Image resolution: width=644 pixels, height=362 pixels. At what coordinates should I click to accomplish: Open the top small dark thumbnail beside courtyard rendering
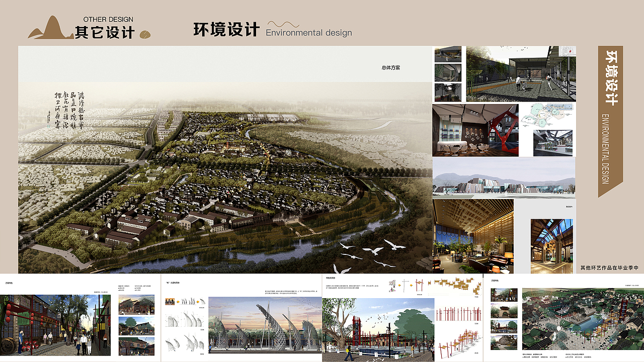coord(448,54)
